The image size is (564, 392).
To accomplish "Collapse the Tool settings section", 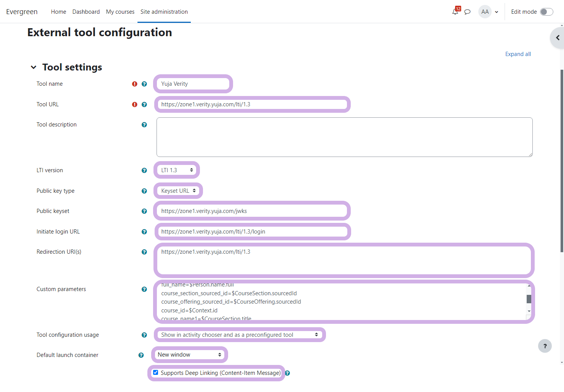I will pos(34,67).
